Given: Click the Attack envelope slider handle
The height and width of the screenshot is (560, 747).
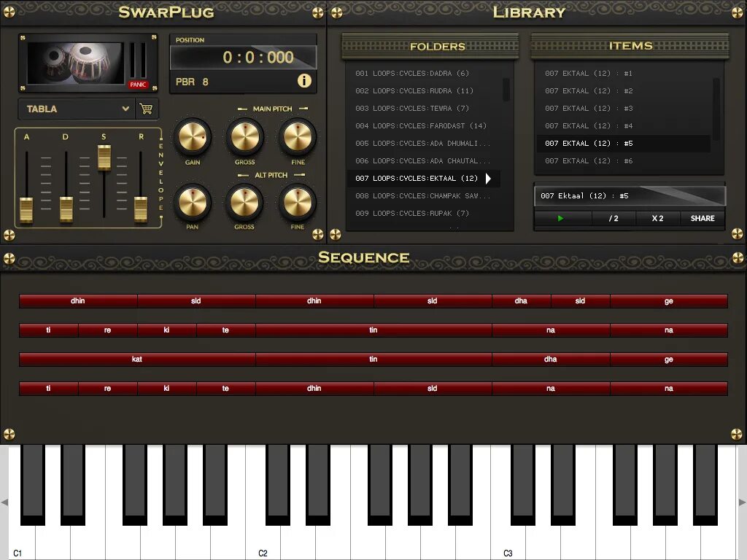Looking at the screenshot, I should click(26, 209).
